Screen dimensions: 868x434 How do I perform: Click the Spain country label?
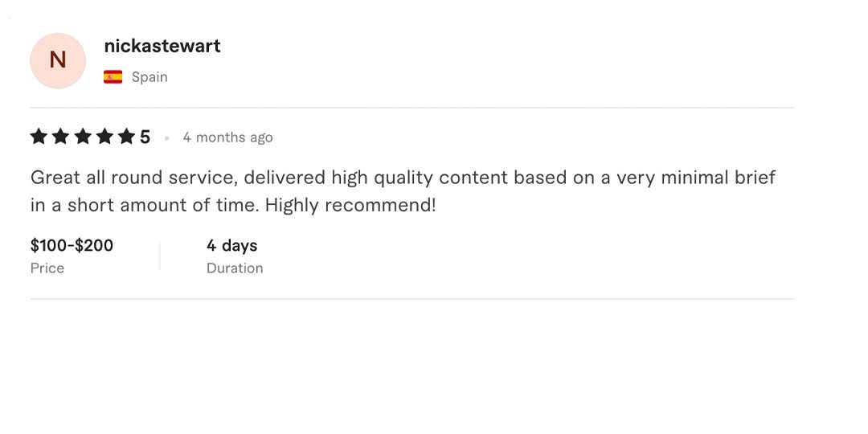[149, 77]
